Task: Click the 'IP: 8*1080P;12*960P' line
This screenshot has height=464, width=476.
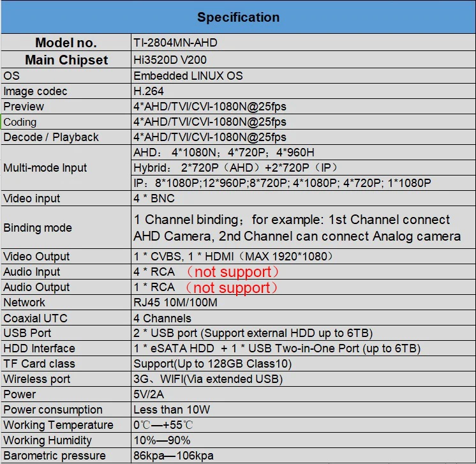Action: coord(282,183)
